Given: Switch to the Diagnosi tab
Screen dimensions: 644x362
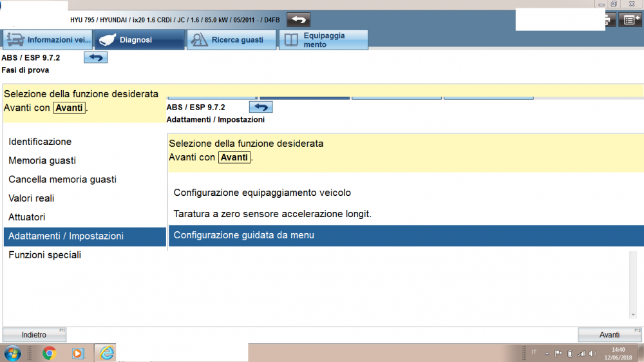Looking at the screenshot, I should point(140,40).
